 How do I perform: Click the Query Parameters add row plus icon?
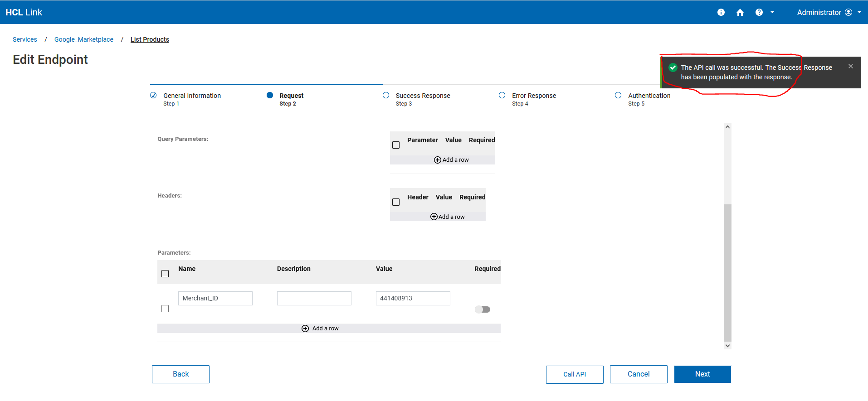click(438, 160)
